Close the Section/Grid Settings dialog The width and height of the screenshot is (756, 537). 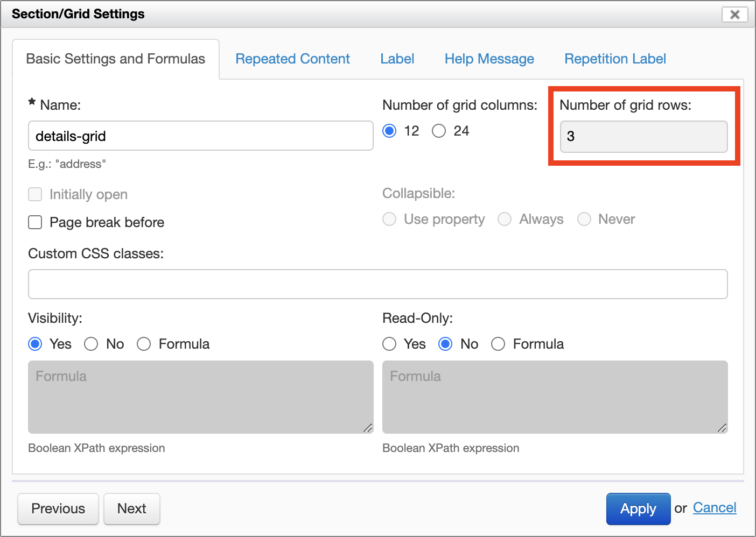pyautogui.click(x=734, y=15)
